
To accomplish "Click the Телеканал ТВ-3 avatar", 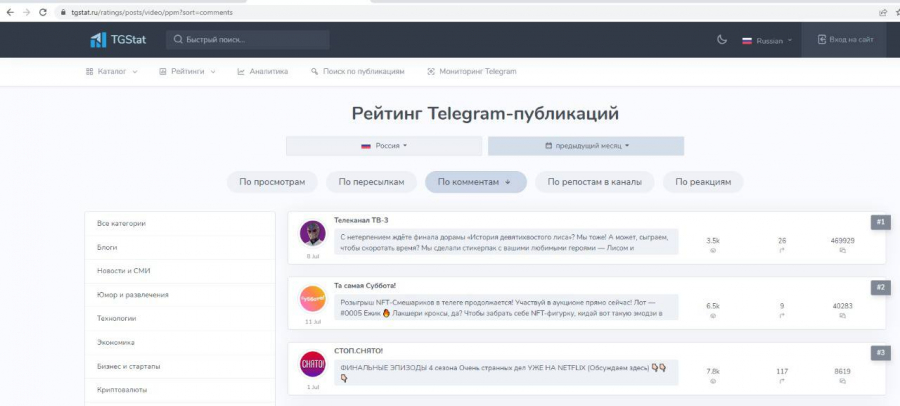I will [313, 233].
